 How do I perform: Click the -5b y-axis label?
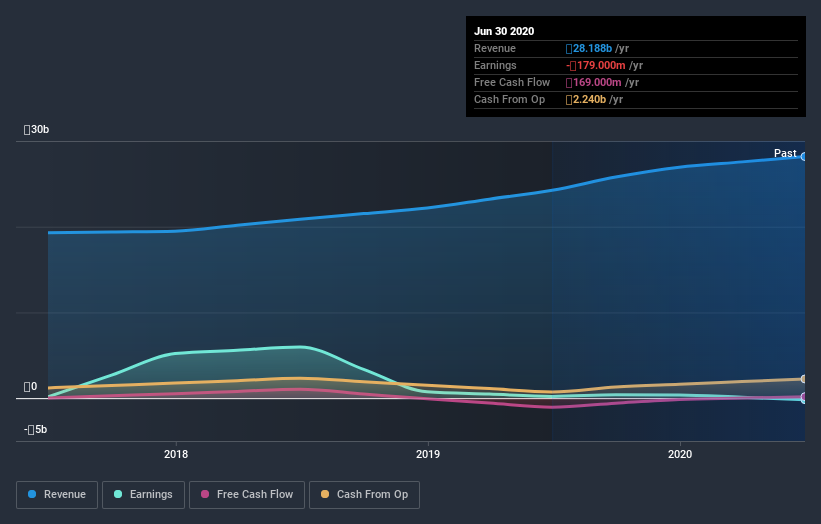pyautogui.click(x=35, y=429)
